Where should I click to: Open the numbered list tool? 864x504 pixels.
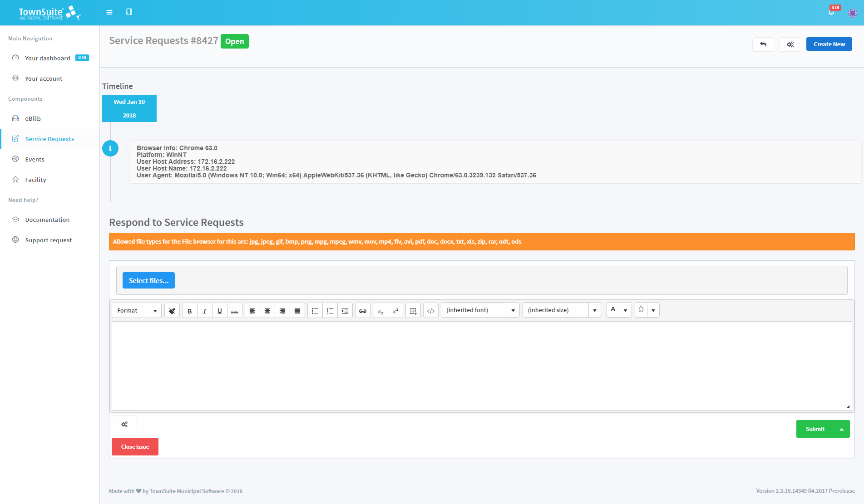(x=330, y=310)
